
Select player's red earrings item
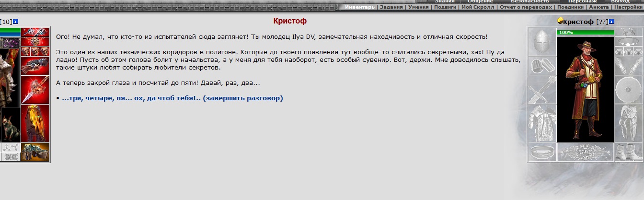click(x=35, y=32)
